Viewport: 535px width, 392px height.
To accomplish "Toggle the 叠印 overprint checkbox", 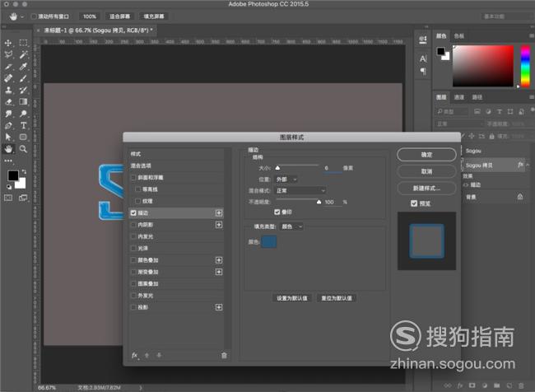I will 277,212.
